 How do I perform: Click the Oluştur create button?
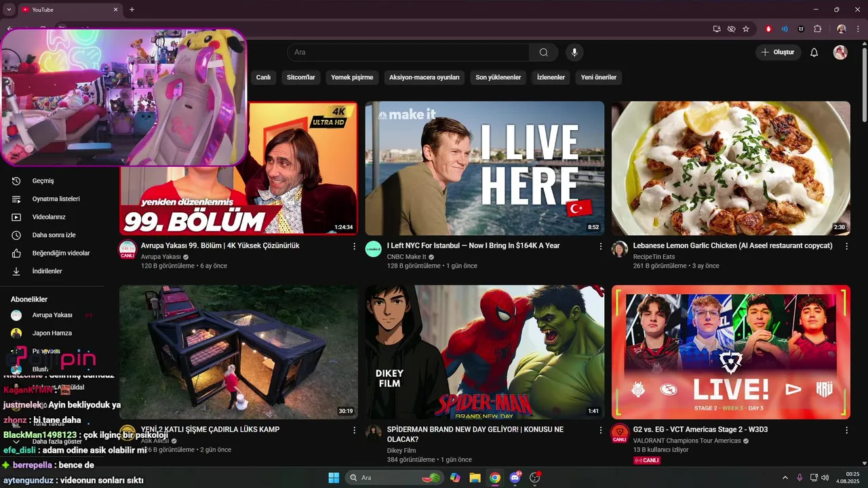pyautogui.click(x=778, y=52)
